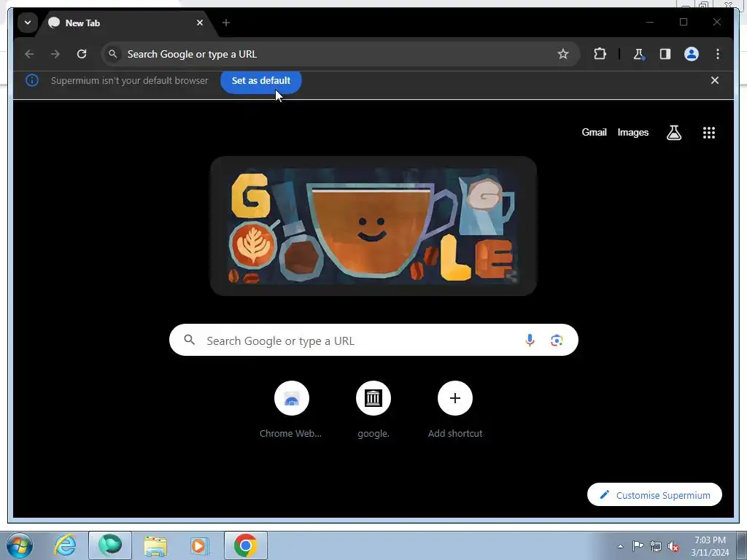Image resolution: width=747 pixels, height=560 pixels.
Task: Open Search Labs flask on page
Action: coord(673,133)
